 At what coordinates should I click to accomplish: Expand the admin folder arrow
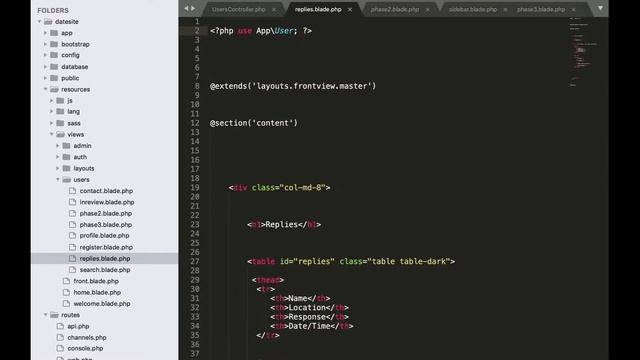(x=58, y=146)
